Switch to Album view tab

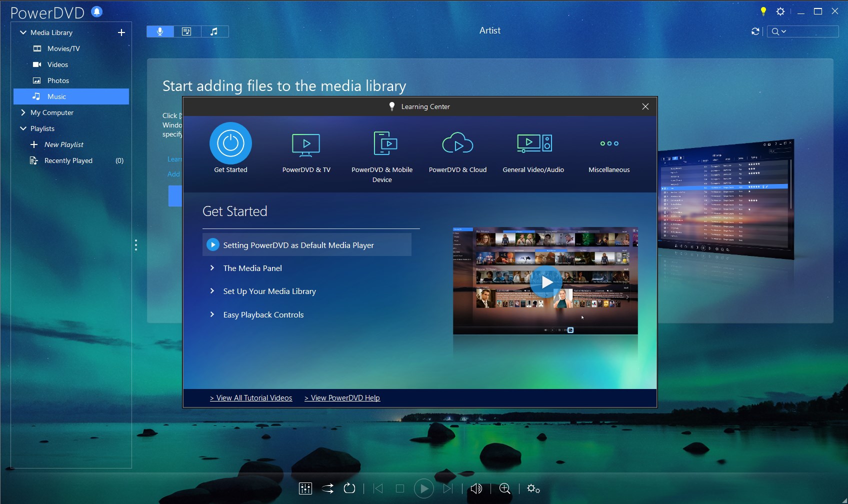click(187, 31)
